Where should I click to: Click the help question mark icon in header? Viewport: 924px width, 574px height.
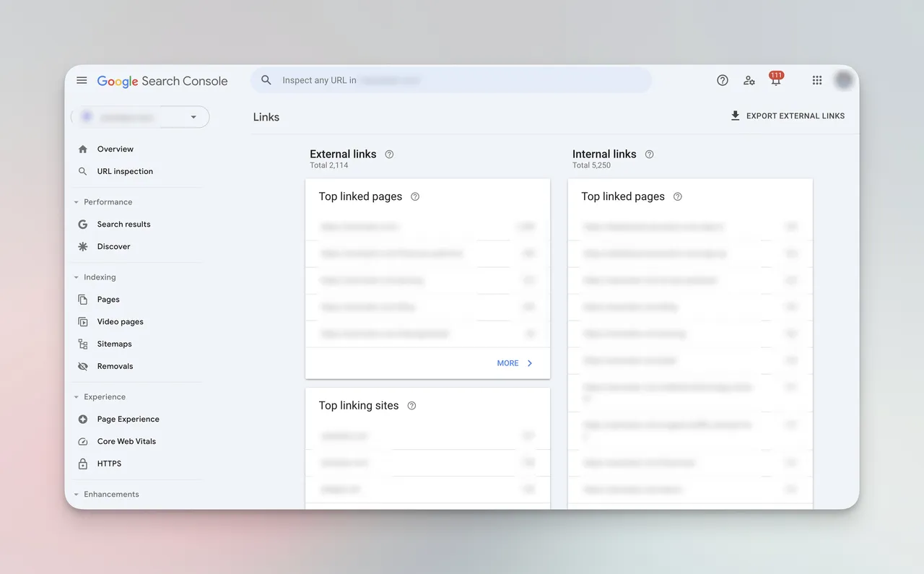(723, 80)
